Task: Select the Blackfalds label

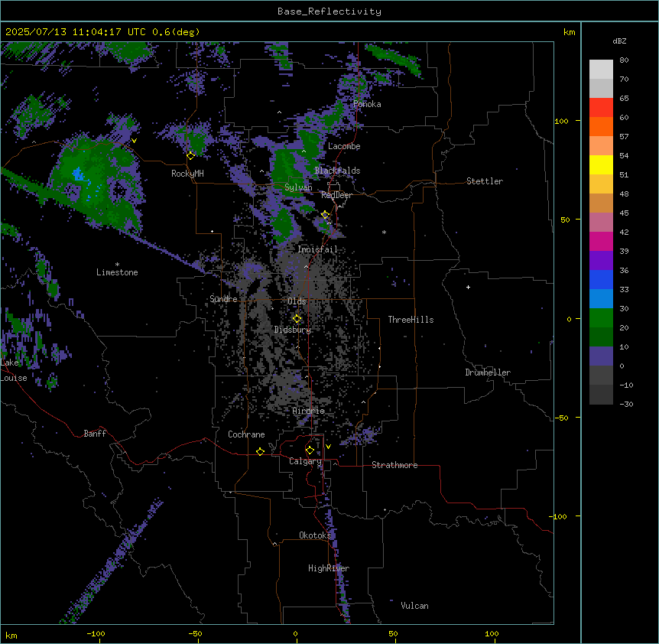Action: pyautogui.click(x=337, y=171)
